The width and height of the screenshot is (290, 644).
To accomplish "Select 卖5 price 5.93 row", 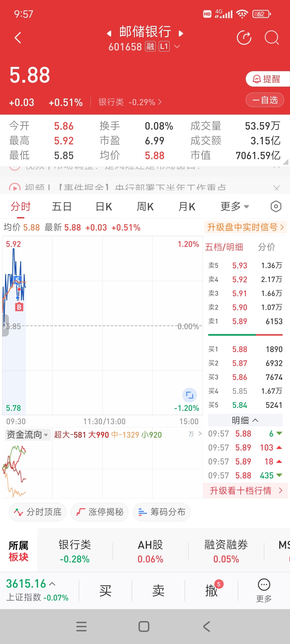I will tap(245, 265).
